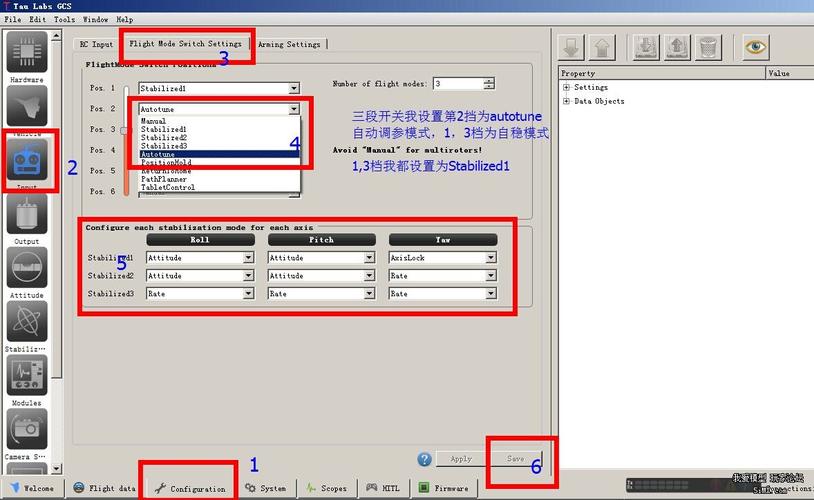Expand the Data Objects tree node
The image size is (814, 500).
click(566, 101)
